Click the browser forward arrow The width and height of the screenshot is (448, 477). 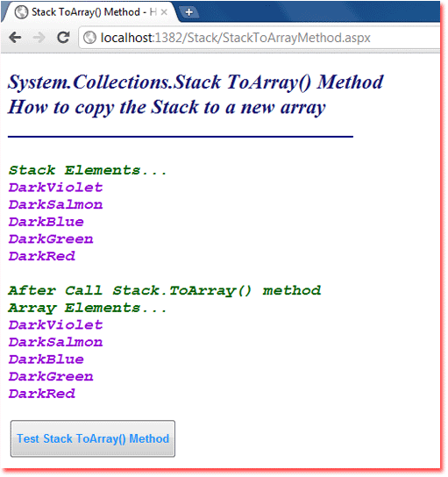coord(39,38)
